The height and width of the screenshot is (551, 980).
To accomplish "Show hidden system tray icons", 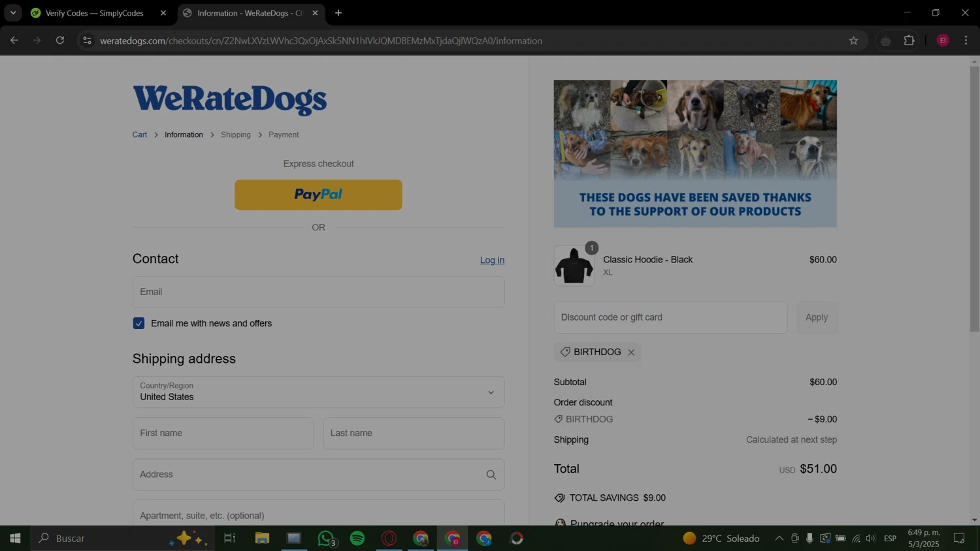I will tap(779, 539).
